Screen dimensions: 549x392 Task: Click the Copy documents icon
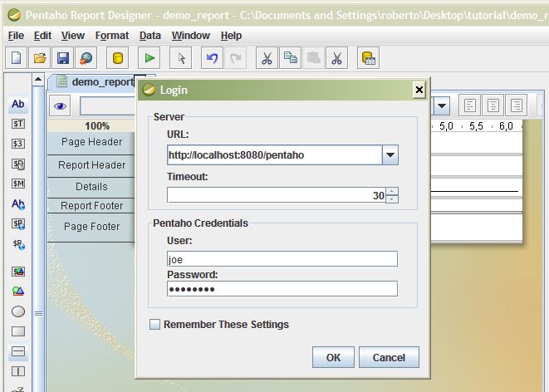[290, 58]
